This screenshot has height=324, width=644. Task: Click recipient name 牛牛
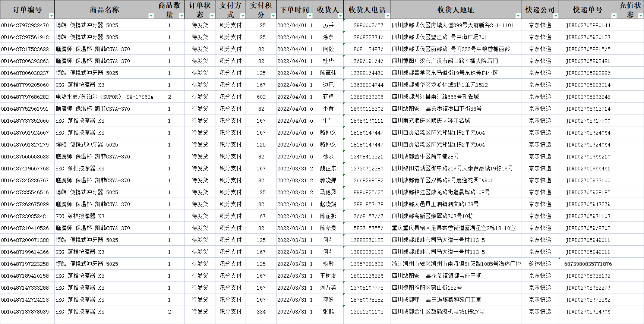coord(328,121)
